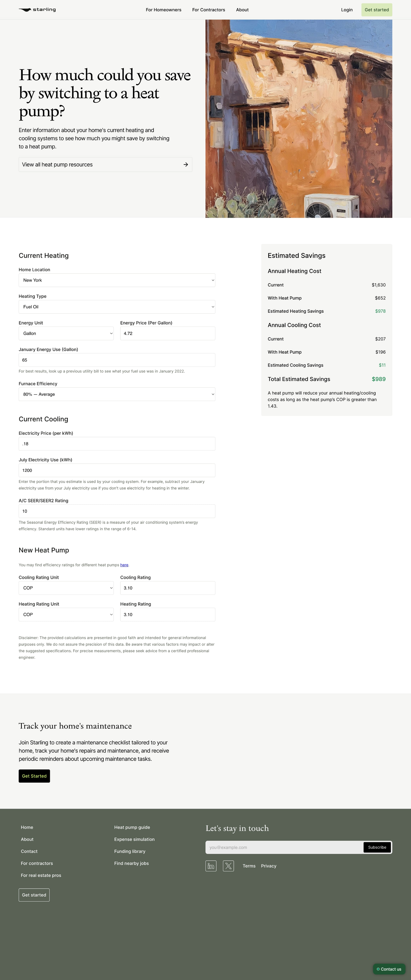The image size is (411, 980).
Task: Click the Estimated Cooling Savings $11 value
Action: click(382, 365)
